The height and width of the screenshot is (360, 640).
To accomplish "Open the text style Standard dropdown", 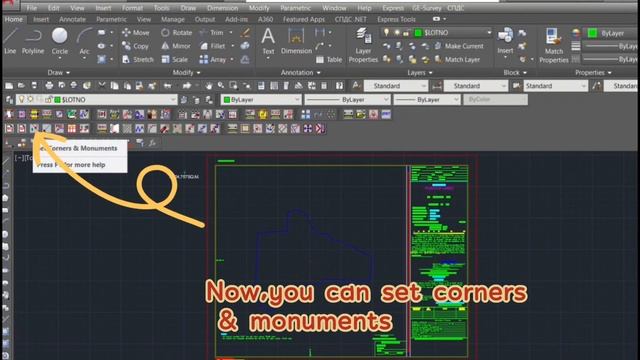I will (395, 86).
